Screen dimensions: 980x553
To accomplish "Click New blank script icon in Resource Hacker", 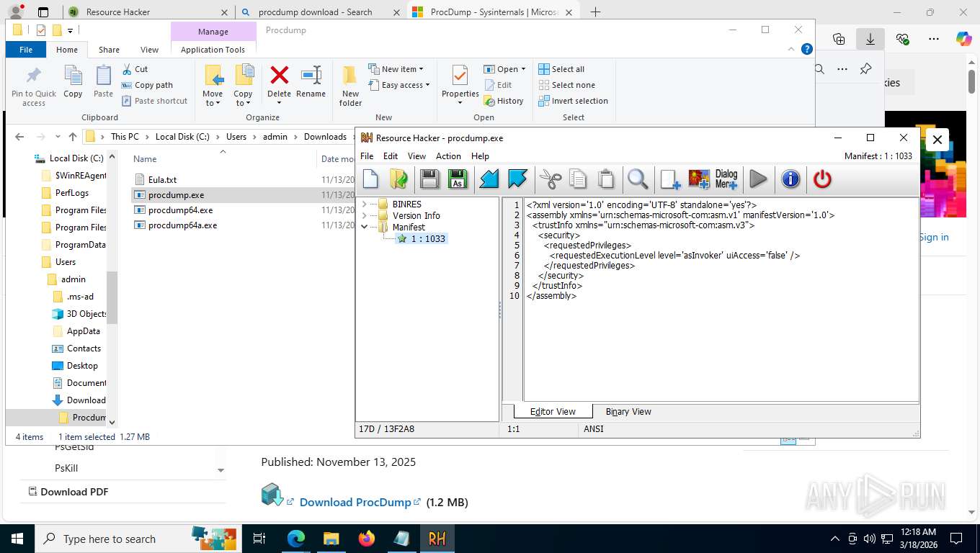I will point(370,179).
